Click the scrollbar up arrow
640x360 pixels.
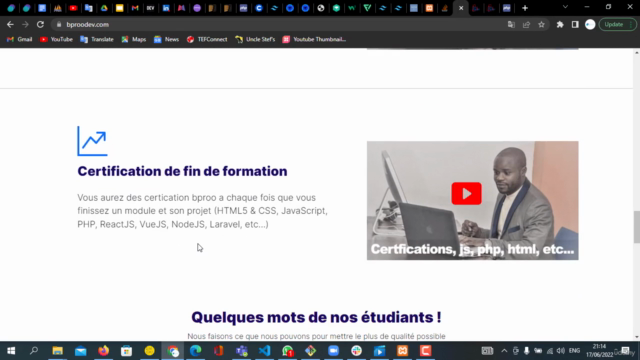pyautogui.click(x=637, y=53)
